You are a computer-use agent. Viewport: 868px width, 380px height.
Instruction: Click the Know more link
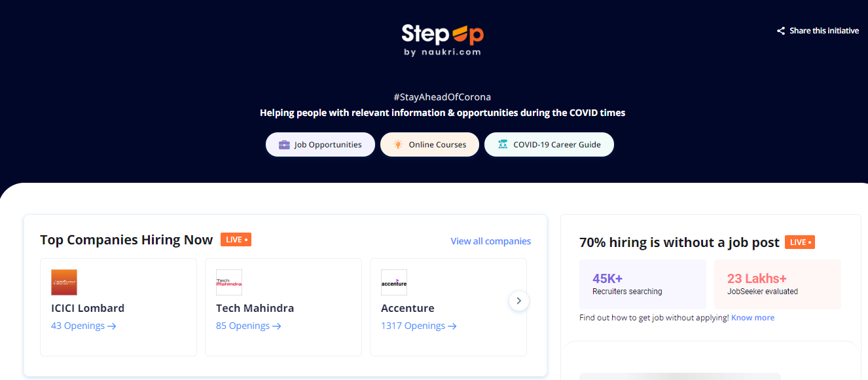pyautogui.click(x=753, y=318)
